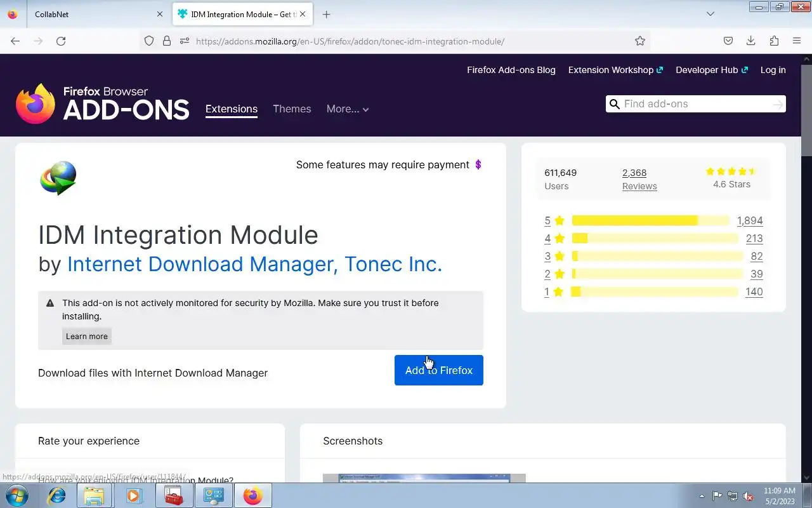Click the 5-star rating bar
The image size is (812, 508).
tap(651, 220)
